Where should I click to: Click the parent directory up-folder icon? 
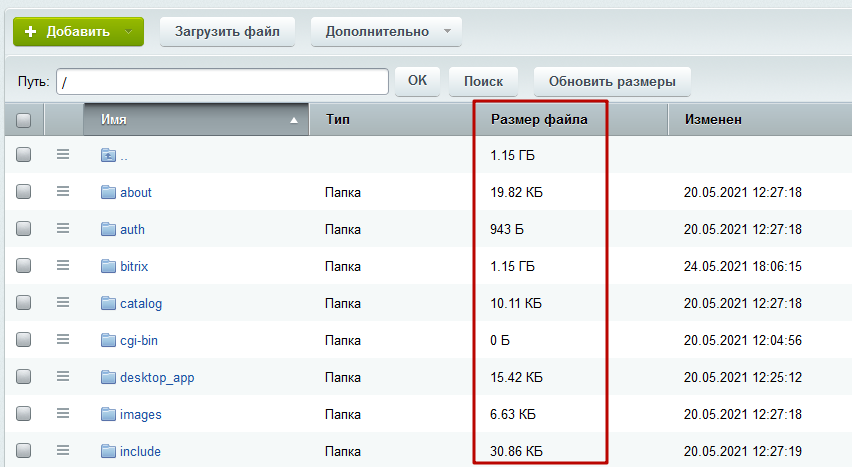(109, 155)
